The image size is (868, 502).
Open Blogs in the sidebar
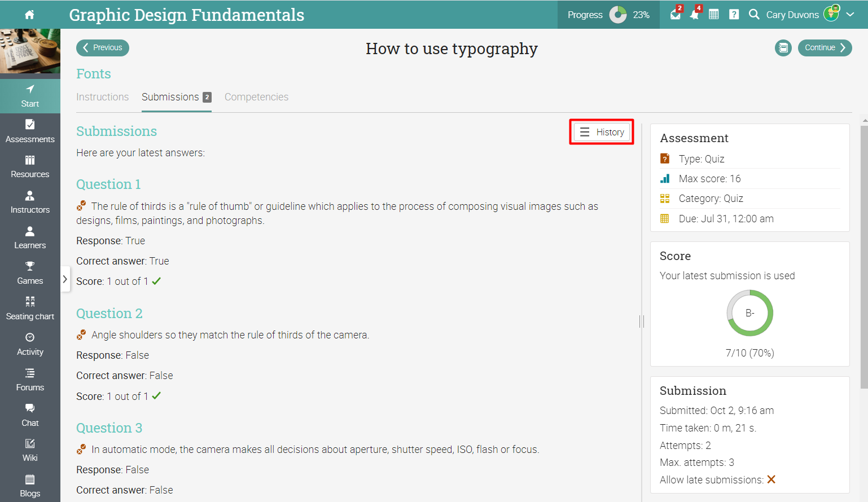click(x=30, y=486)
